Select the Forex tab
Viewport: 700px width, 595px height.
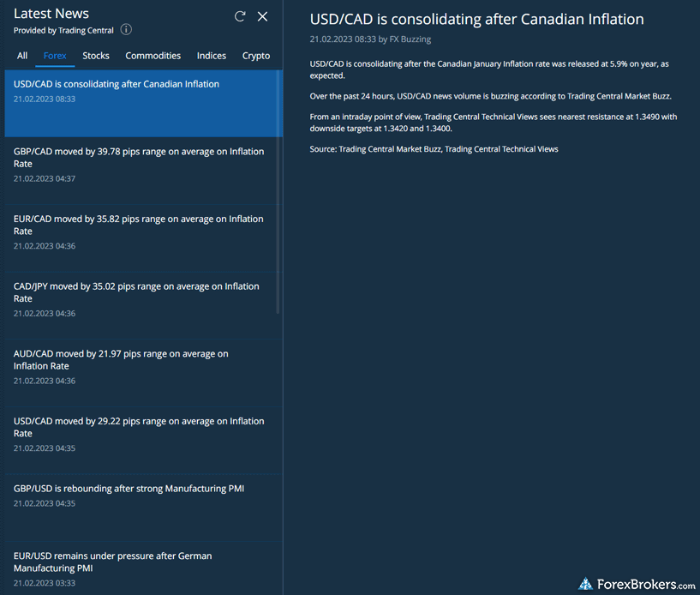(x=55, y=56)
